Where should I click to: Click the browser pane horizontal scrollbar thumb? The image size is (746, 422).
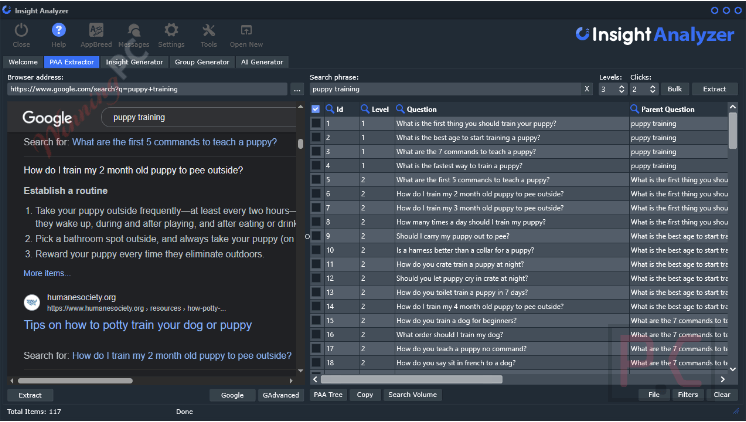click(x=75, y=381)
